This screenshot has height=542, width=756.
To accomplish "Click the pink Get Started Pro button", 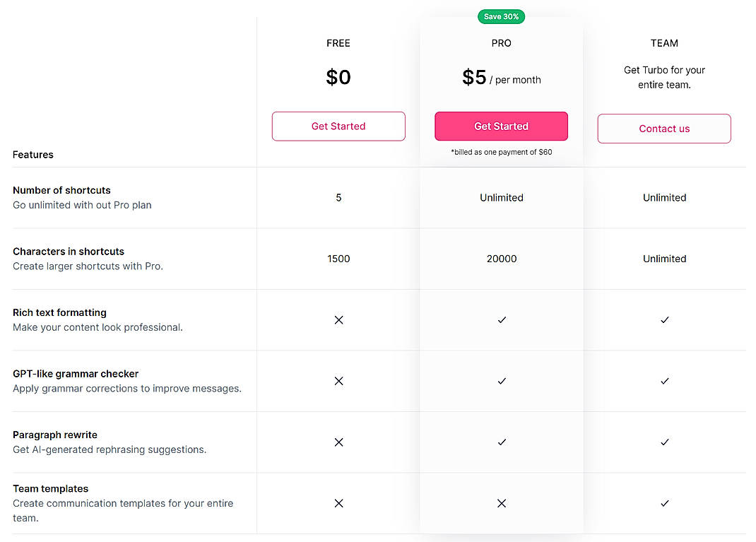I will tap(502, 126).
